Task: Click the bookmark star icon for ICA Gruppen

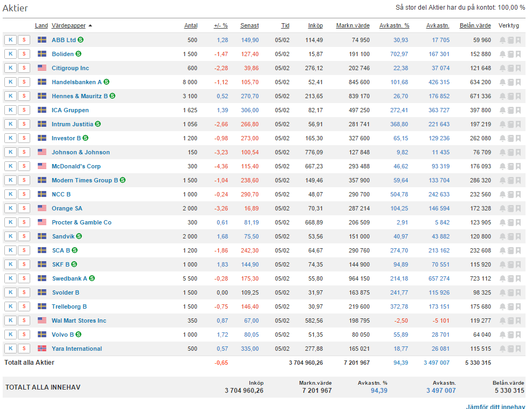Action: click(518, 110)
